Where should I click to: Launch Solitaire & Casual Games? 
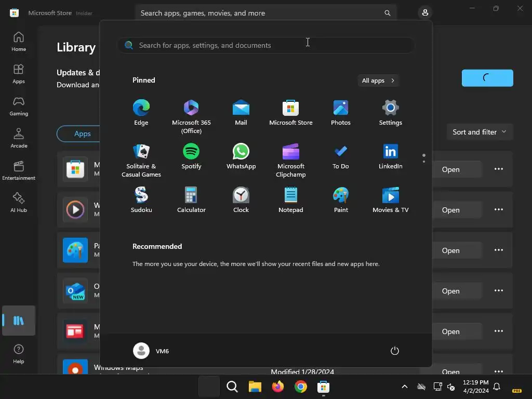(x=141, y=161)
